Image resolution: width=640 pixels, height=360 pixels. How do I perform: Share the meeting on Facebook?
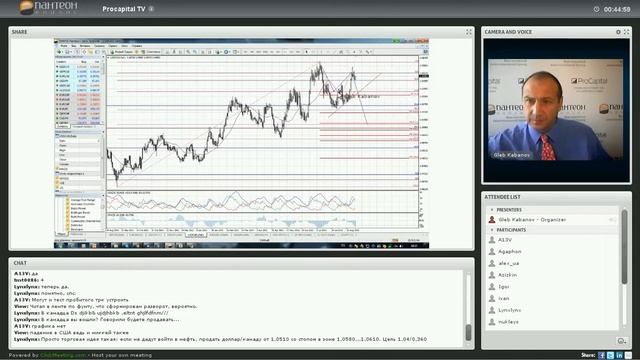(601, 356)
